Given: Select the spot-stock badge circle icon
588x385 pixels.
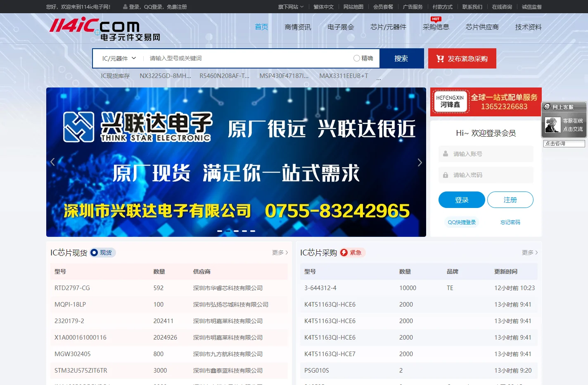Looking at the screenshot, I should (x=94, y=253).
